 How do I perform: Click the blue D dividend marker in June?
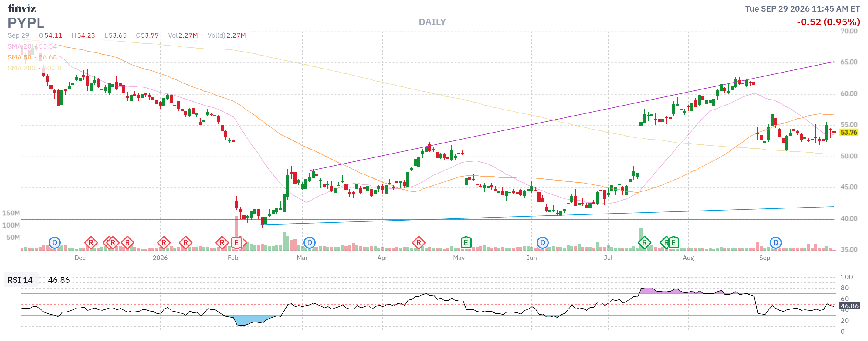[x=543, y=243]
